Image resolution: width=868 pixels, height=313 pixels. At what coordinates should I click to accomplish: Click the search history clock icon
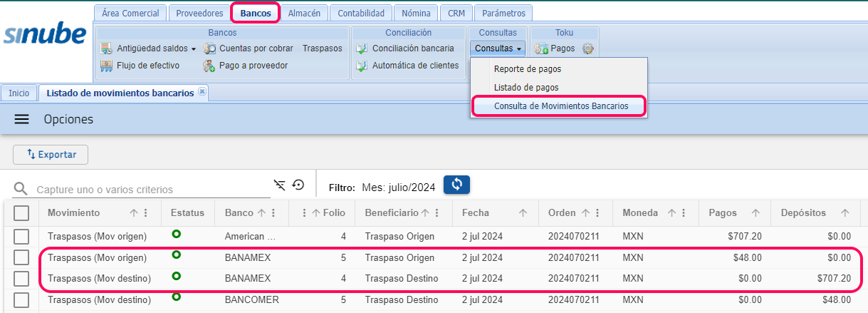tap(298, 185)
